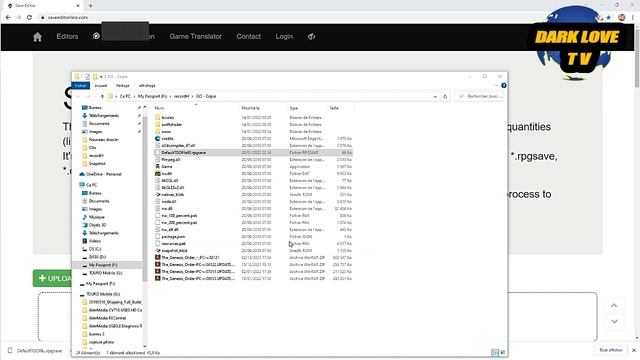Open the DATA (D:) drive
The height and width of the screenshot is (360, 640).
97,257
